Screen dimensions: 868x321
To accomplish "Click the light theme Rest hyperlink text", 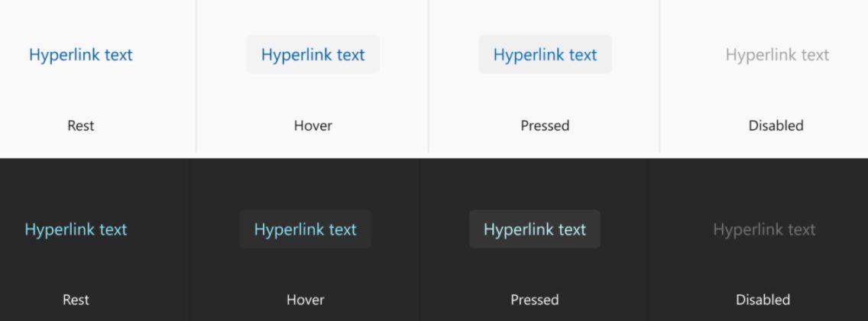I will (x=81, y=55).
